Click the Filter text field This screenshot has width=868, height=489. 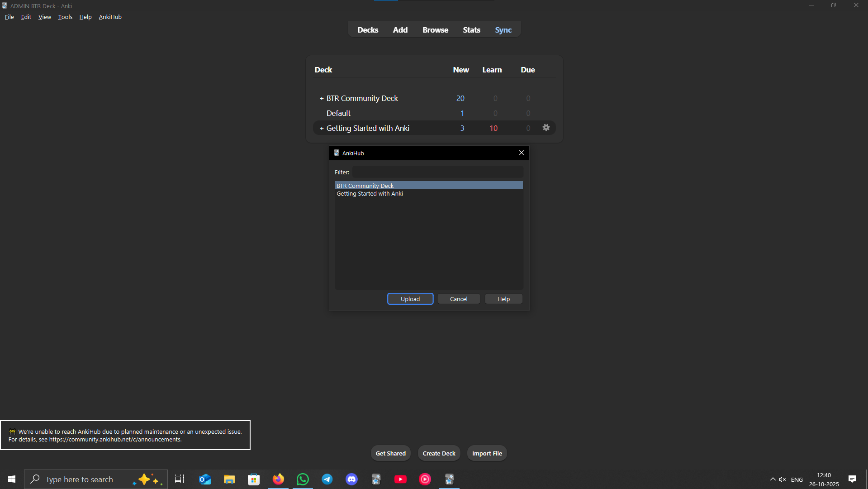[x=437, y=172]
